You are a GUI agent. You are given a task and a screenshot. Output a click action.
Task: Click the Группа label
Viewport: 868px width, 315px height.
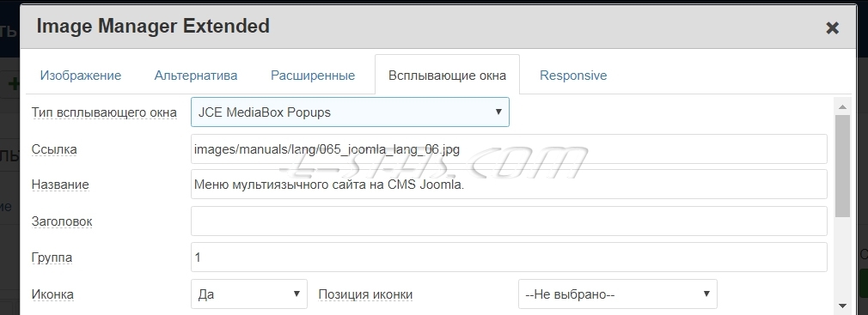(x=52, y=257)
